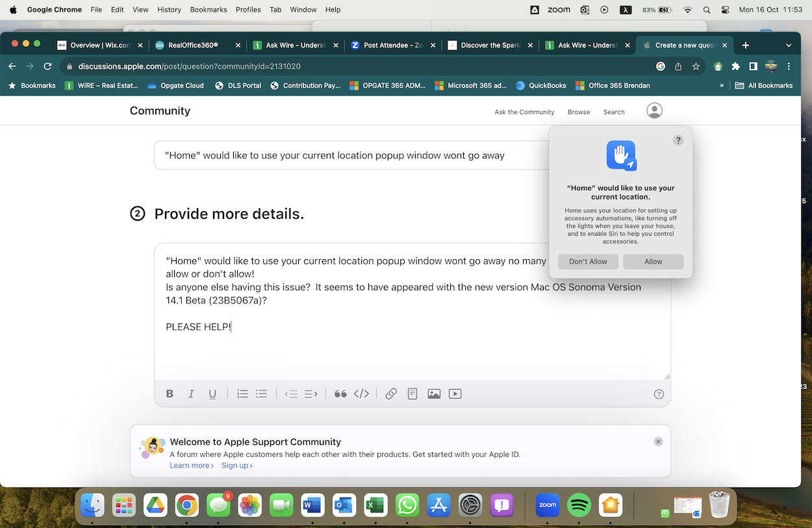This screenshot has height=528, width=812.
Task: Click Learn more link in welcome banner
Action: (x=192, y=466)
